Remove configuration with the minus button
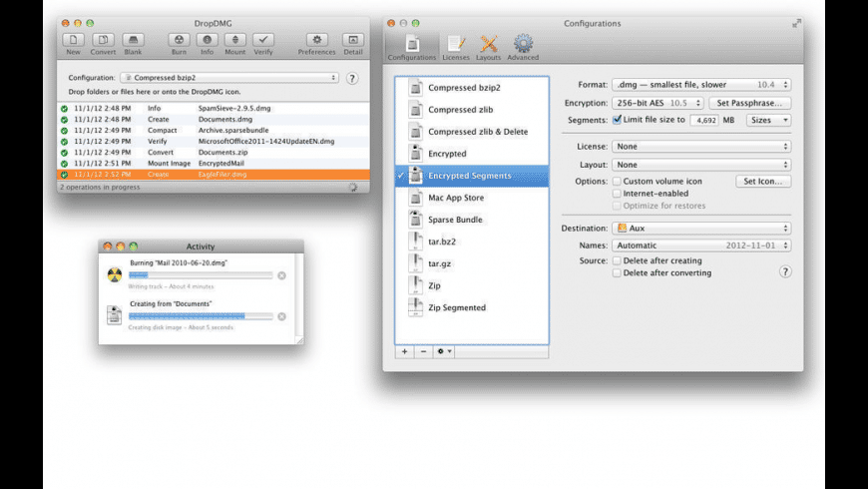Image resolution: width=868 pixels, height=489 pixels. [423, 351]
